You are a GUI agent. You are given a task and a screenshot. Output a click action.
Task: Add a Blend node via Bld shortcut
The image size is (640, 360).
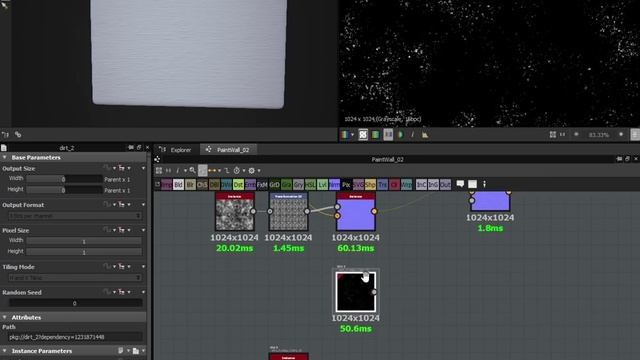pyautogui.click(x=178, y=185)
